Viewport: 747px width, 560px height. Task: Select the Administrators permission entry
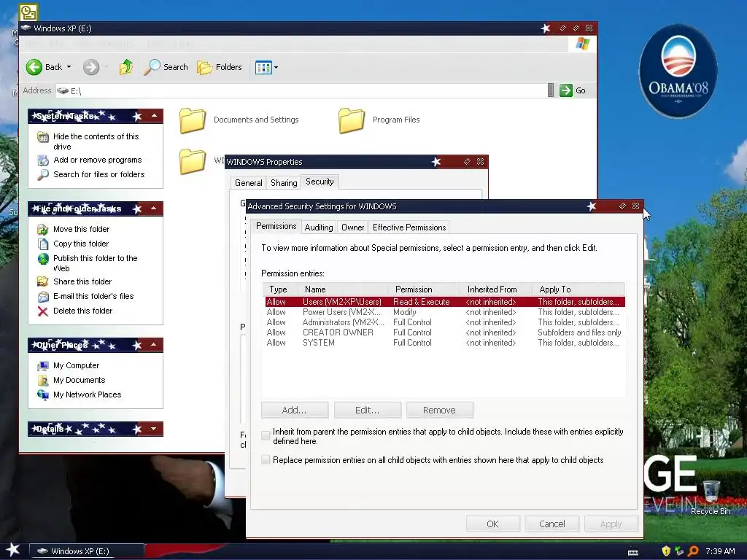(444, 322)
